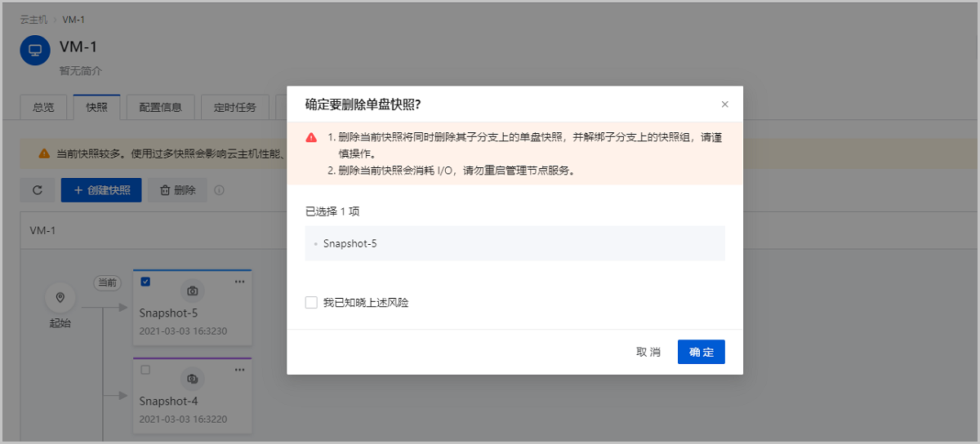The height and width of the screenshot is (444, 980).
Task: Click the 创建快照 create snapshot button
Action: (101, 190)
